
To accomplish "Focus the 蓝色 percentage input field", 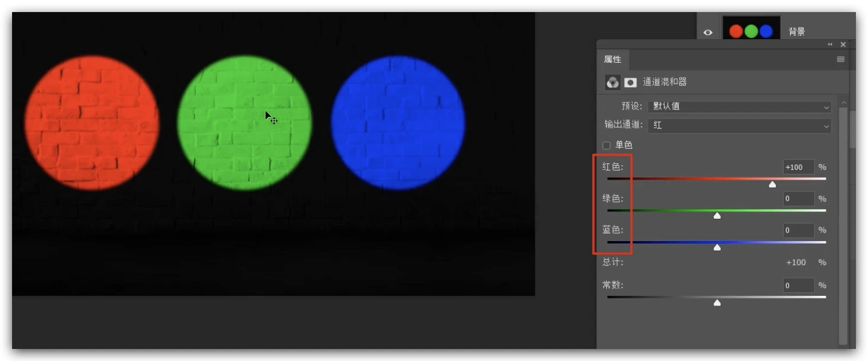I will click(x=798, y=230).
